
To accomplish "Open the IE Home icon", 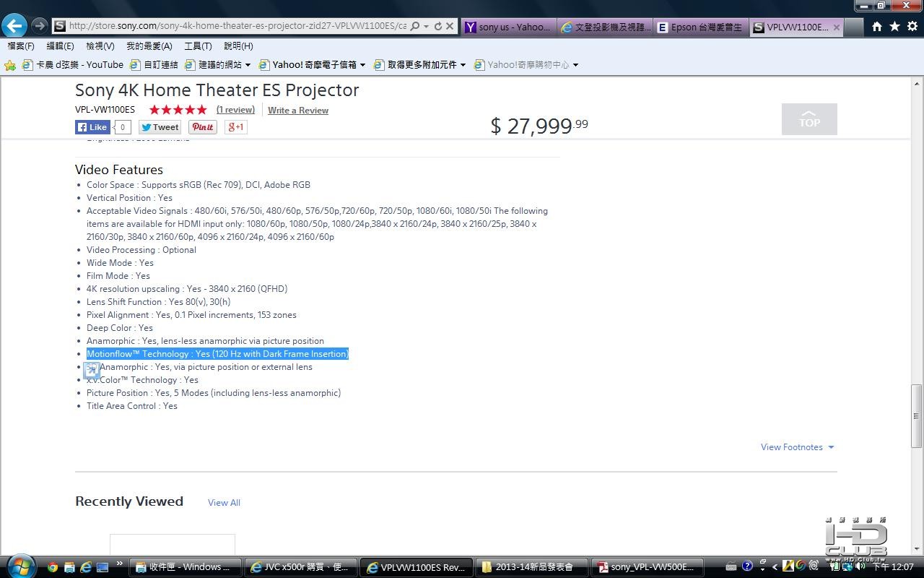I will [876, 27].
